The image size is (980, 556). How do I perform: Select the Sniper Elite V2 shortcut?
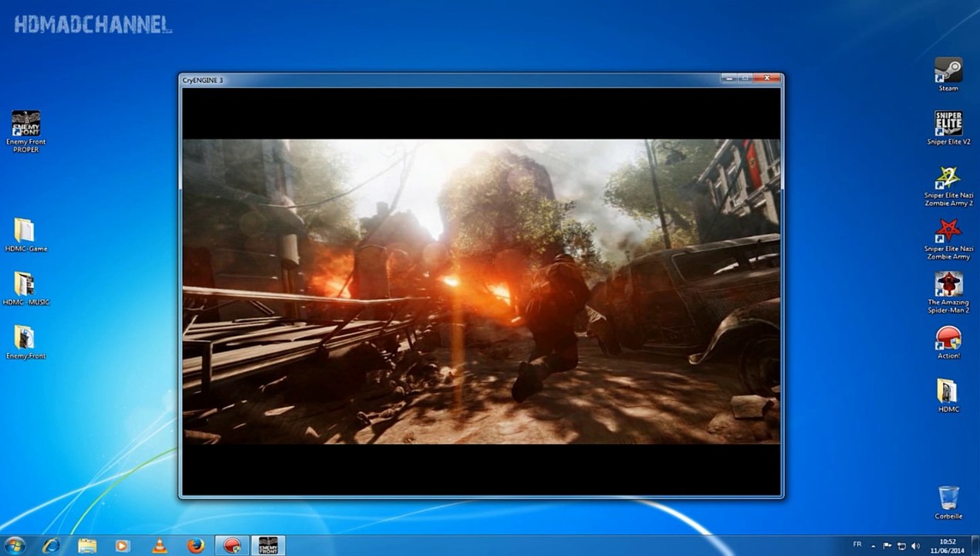[948, 127]
